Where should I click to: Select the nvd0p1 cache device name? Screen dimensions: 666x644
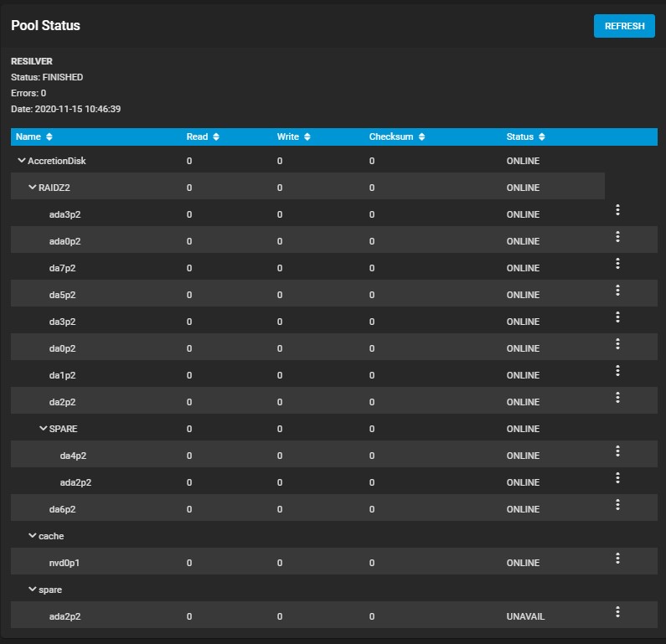click(65, 563)
